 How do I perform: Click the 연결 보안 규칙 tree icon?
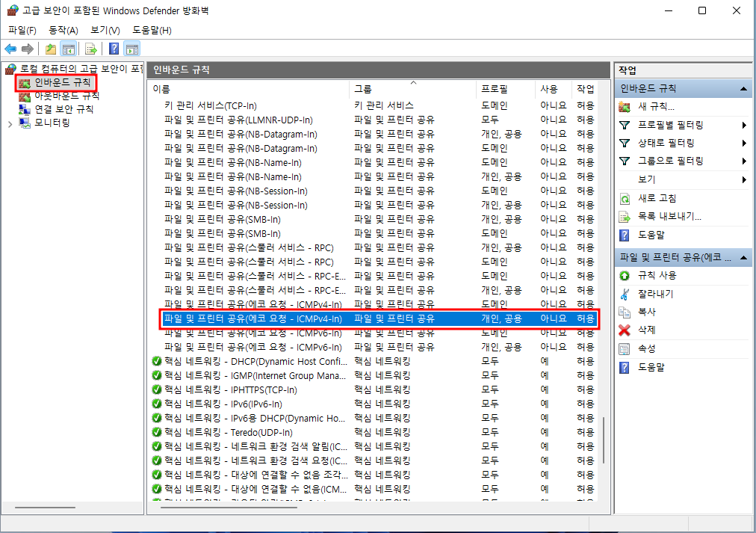click(25, 109)
